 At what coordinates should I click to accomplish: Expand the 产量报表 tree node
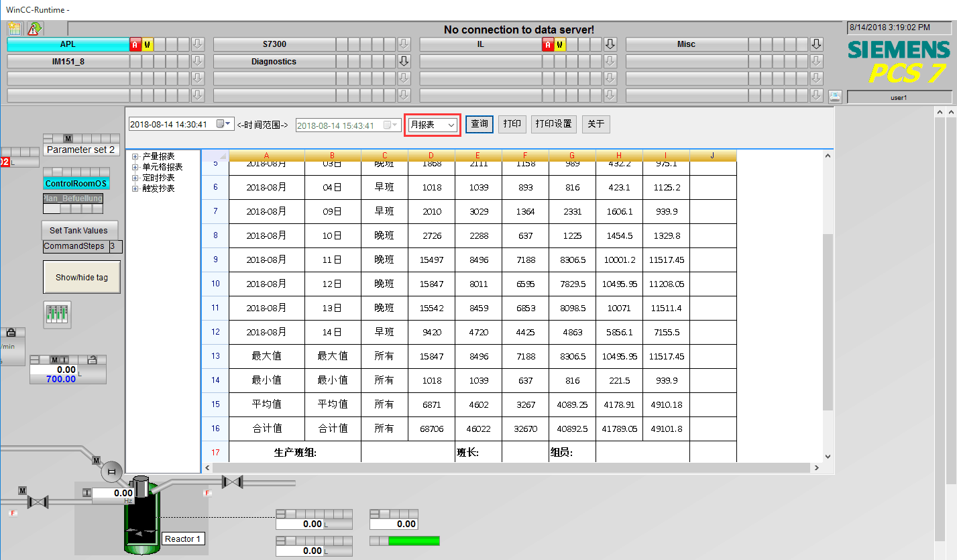click(x=135, y=156)
